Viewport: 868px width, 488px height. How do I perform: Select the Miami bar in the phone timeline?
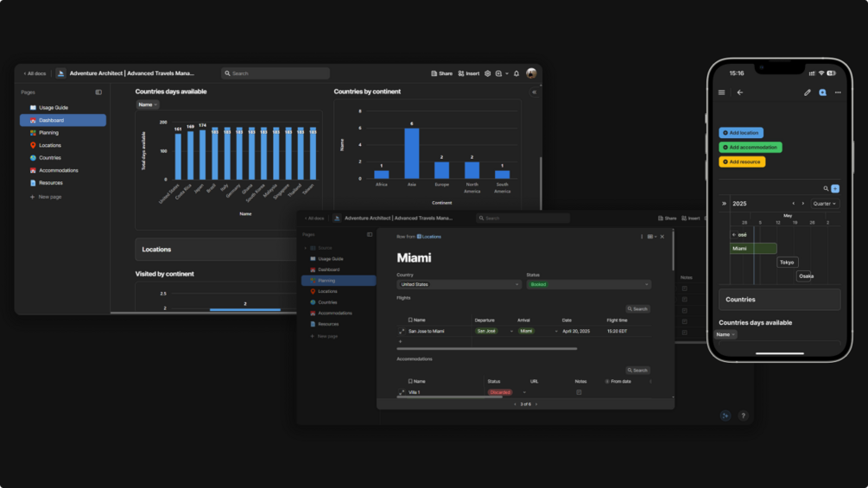[x=753, y=249]
